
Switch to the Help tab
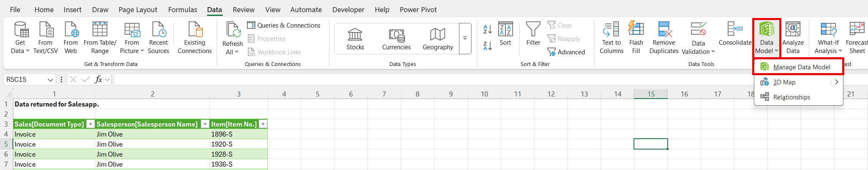coord(382,10)
